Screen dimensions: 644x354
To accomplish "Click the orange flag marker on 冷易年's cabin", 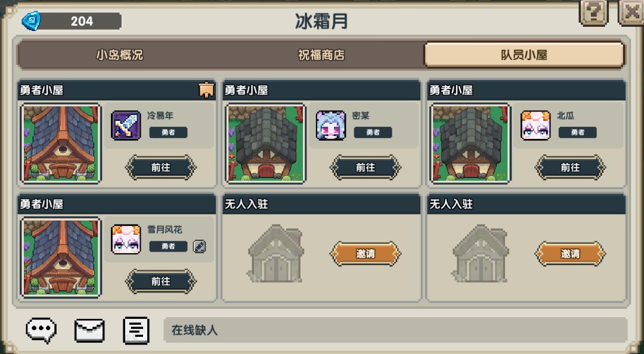I will [x=206, y=90].
